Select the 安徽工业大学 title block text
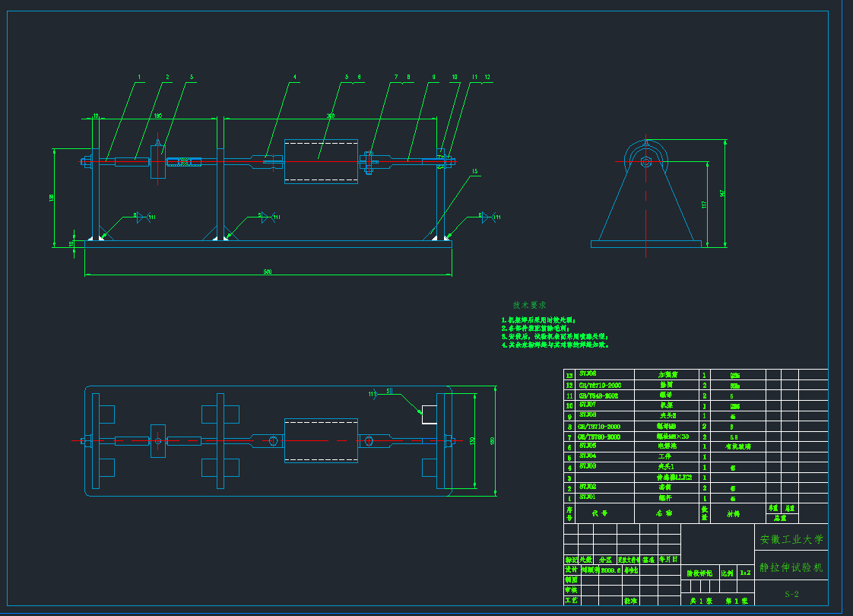The width and height of the screenshot is (853, 616). pyautogui.click(x=791, y=539)
